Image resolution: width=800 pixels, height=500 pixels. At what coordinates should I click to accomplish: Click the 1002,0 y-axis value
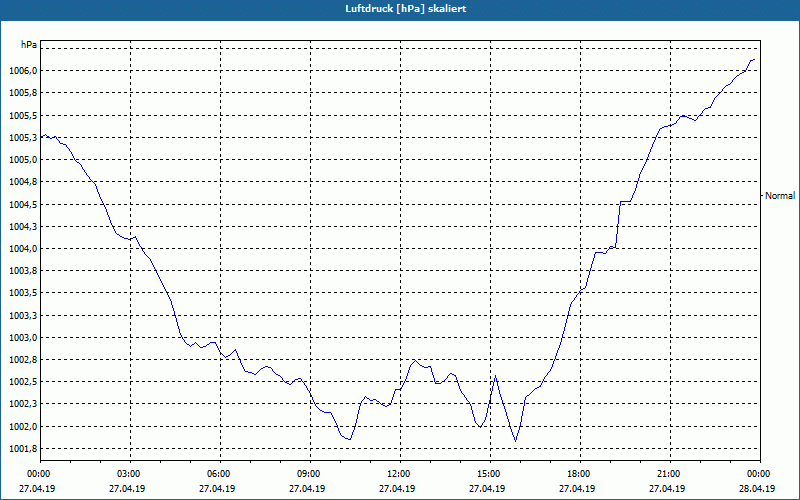23,427
